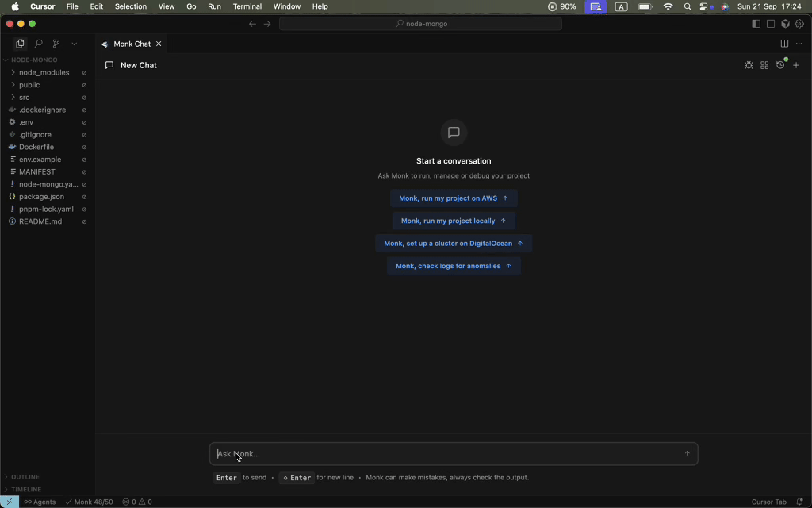
Task: Go back with left arrow
Action: coord(253,24)
